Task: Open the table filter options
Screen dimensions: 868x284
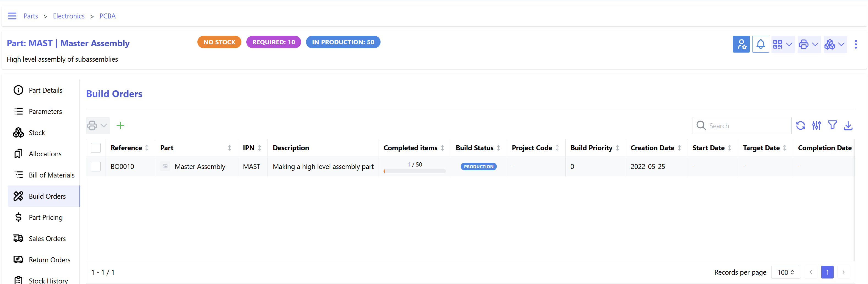Action: click(x=832, y=125)
